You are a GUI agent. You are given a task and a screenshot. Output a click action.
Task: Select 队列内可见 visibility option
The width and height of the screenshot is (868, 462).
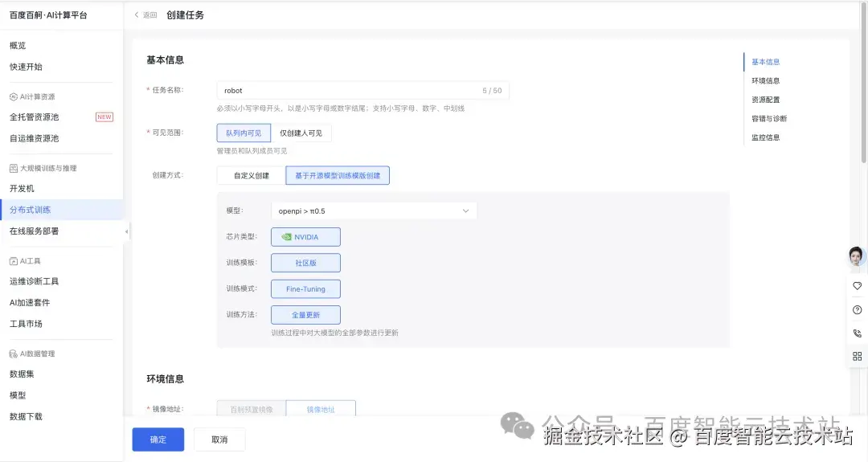[244, 133]
